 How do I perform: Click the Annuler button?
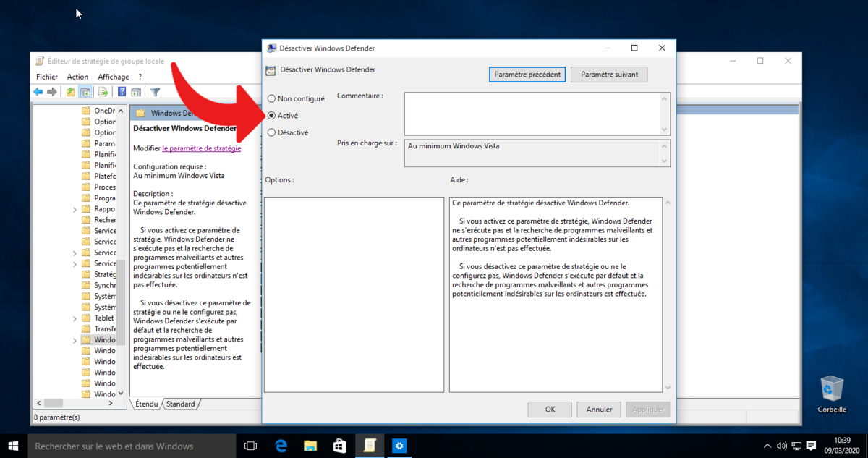[x=599, y=410]
